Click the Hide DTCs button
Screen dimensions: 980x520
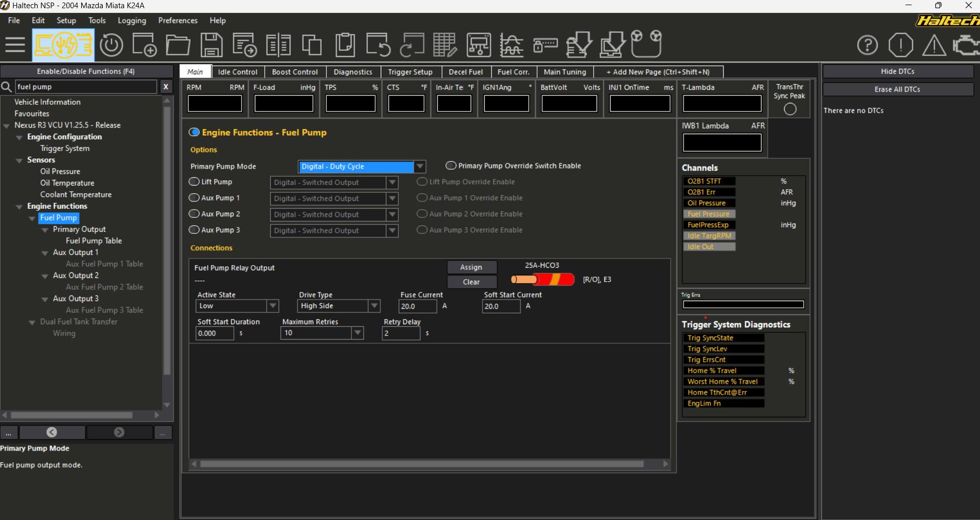898,71
